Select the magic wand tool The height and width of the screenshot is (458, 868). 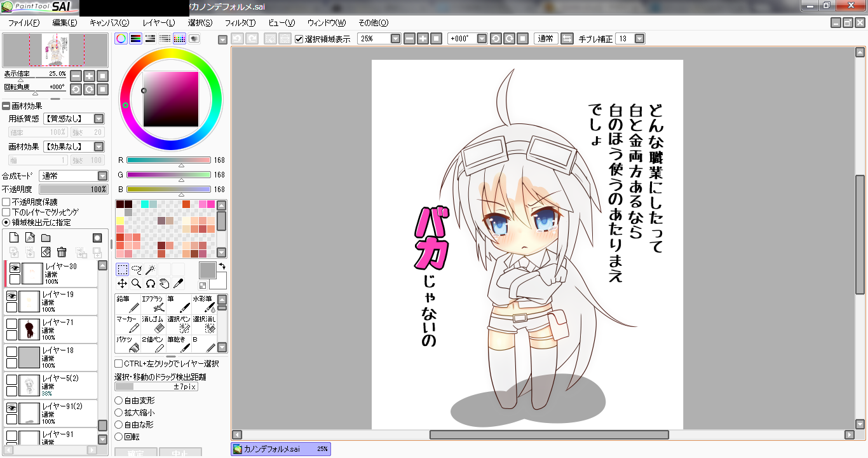pyautogui.click(x=150, y=270)
